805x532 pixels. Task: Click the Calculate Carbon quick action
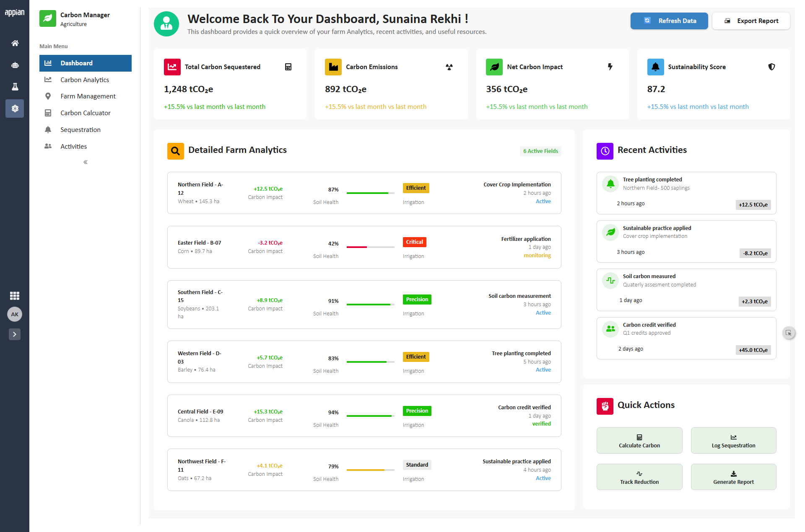[x=639, y=441]
